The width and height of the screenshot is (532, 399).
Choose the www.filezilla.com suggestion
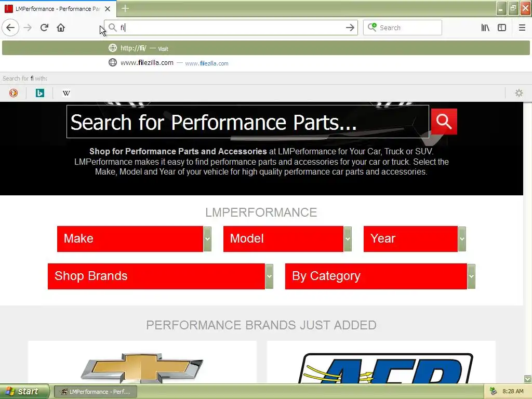265,63
